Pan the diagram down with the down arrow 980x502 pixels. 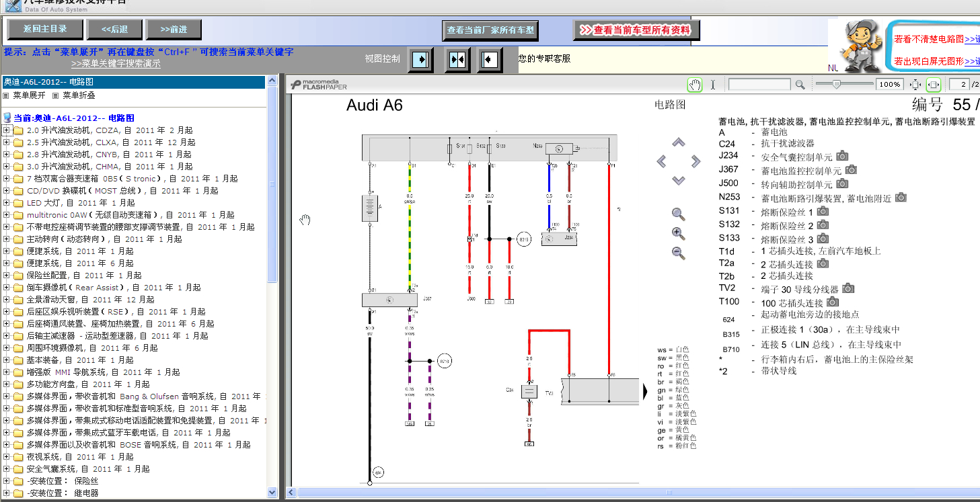(679, 180)
